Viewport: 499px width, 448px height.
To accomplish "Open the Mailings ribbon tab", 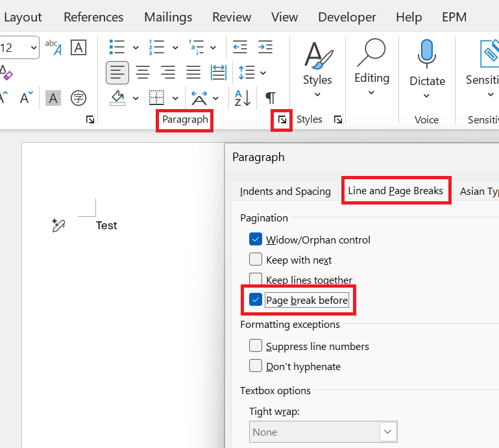I will 168,17.
